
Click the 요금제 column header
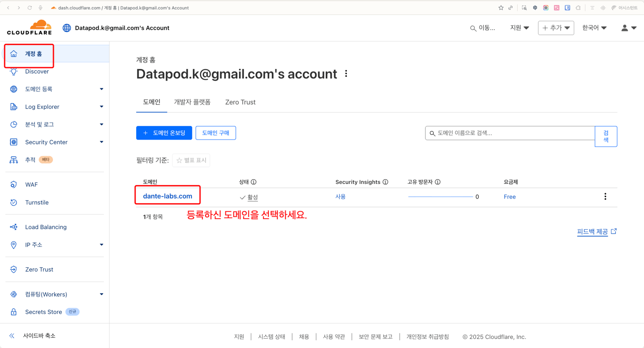511,182
